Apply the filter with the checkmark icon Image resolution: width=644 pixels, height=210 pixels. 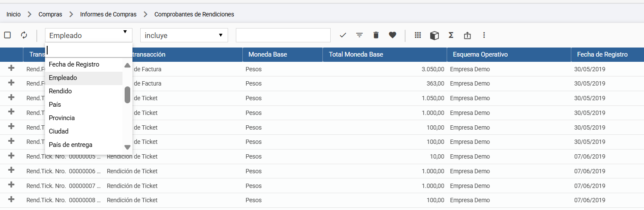click(343, 35)
